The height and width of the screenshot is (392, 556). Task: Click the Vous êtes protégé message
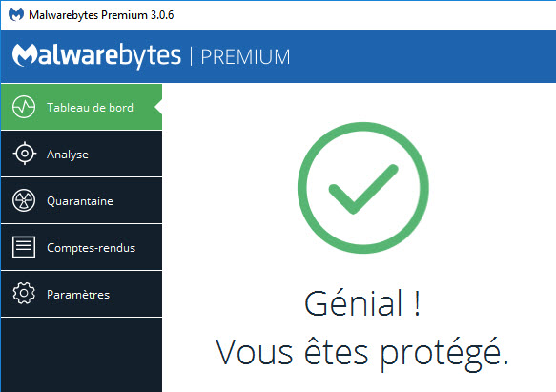point(362,353)
